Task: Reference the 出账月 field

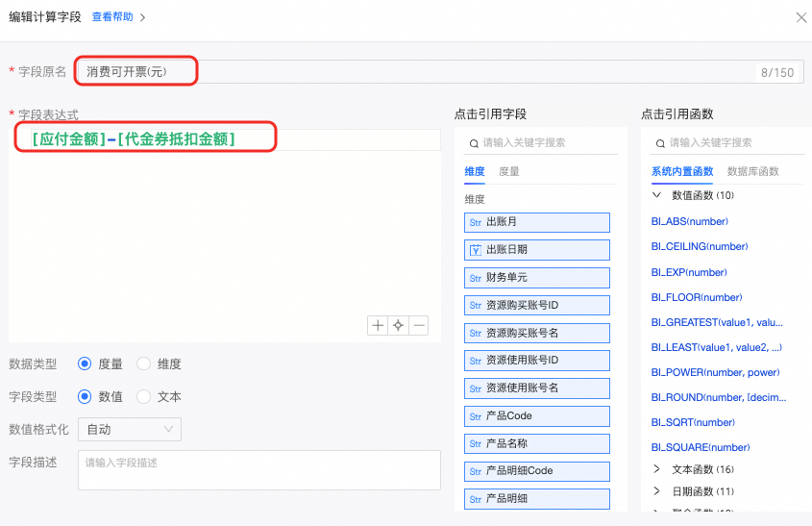Action: (537, 222)
